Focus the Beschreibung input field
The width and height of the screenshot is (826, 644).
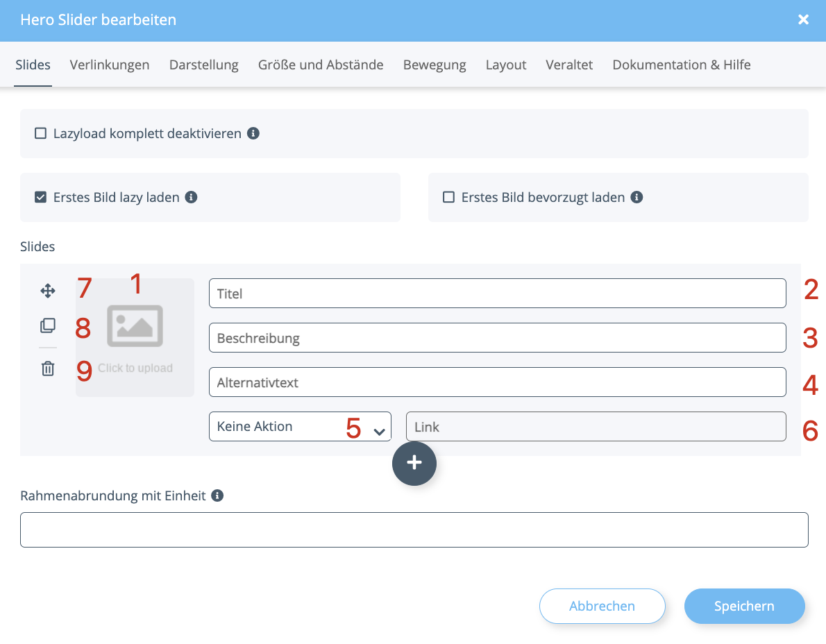(497, 337)
